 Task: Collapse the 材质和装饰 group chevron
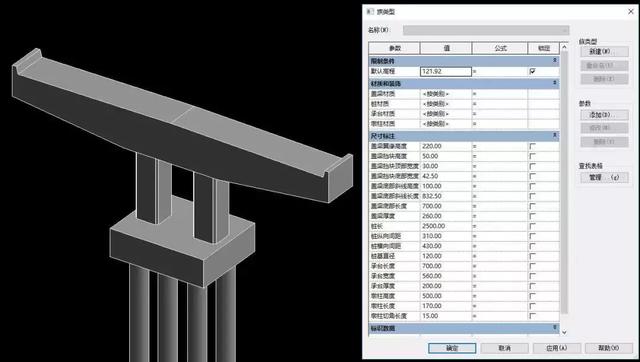[555, 83]
